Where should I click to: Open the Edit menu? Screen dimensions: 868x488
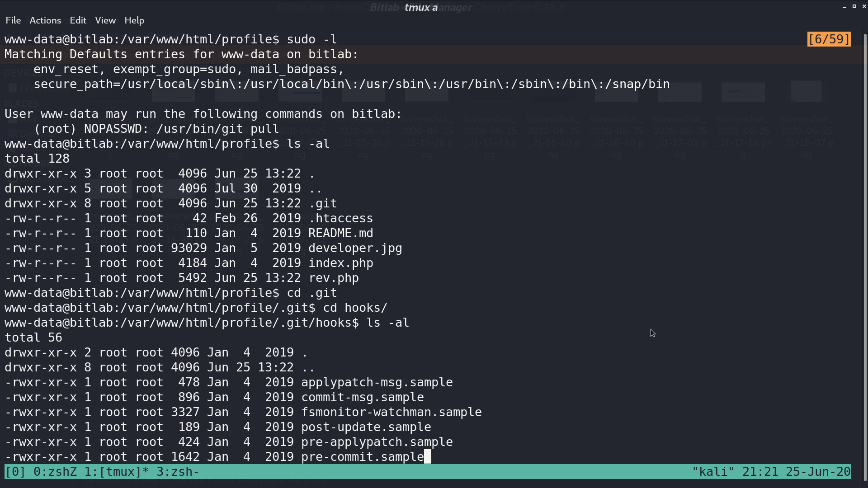78,20
